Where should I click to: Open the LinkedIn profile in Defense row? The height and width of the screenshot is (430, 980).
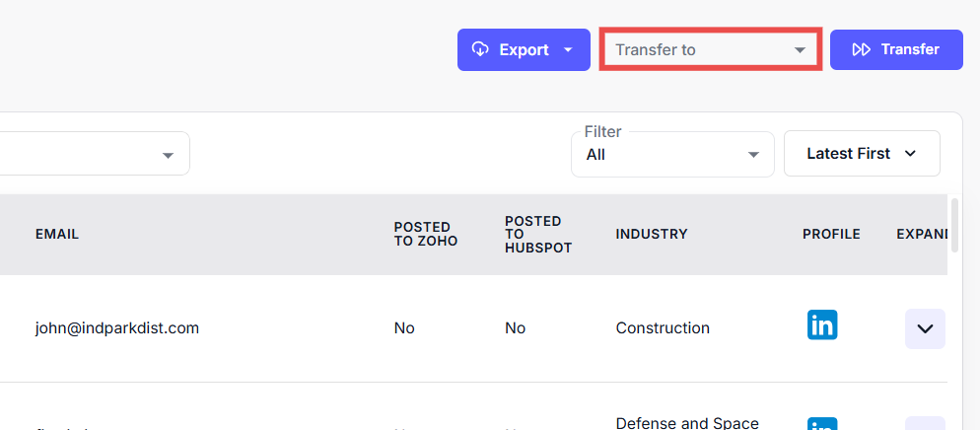click(x=822, y=424)
